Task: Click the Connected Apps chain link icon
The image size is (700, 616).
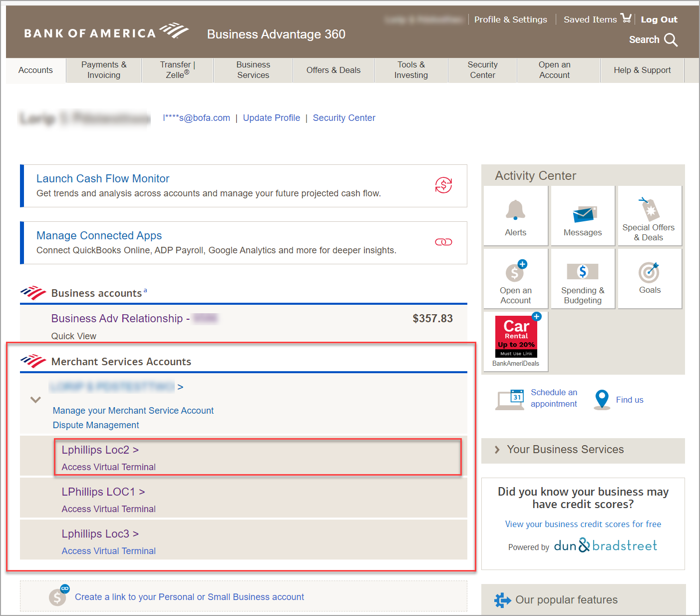Action: [x=443, y=242]
